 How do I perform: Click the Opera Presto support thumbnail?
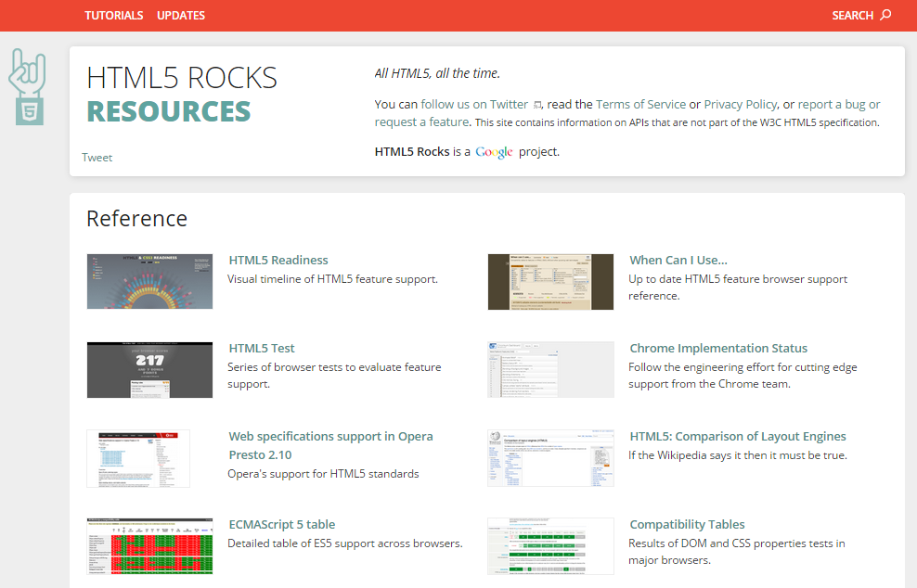(138, 458)
